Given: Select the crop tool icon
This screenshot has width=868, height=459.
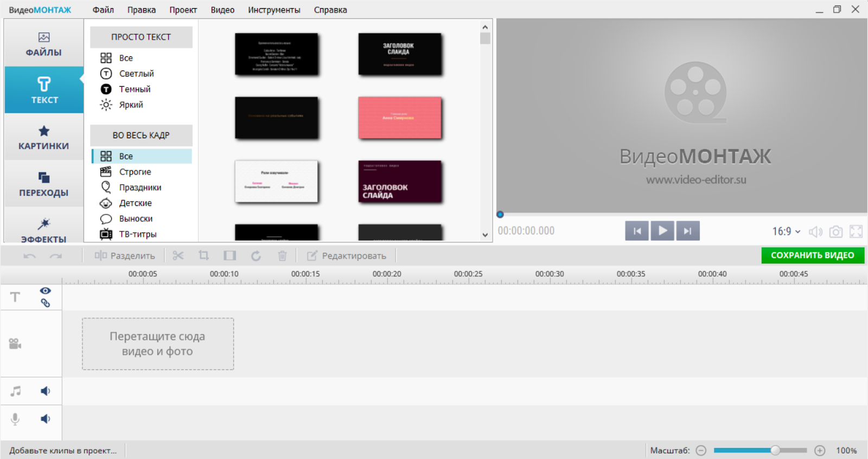Looking at the screenshot, I should click(x=204, y=256).
